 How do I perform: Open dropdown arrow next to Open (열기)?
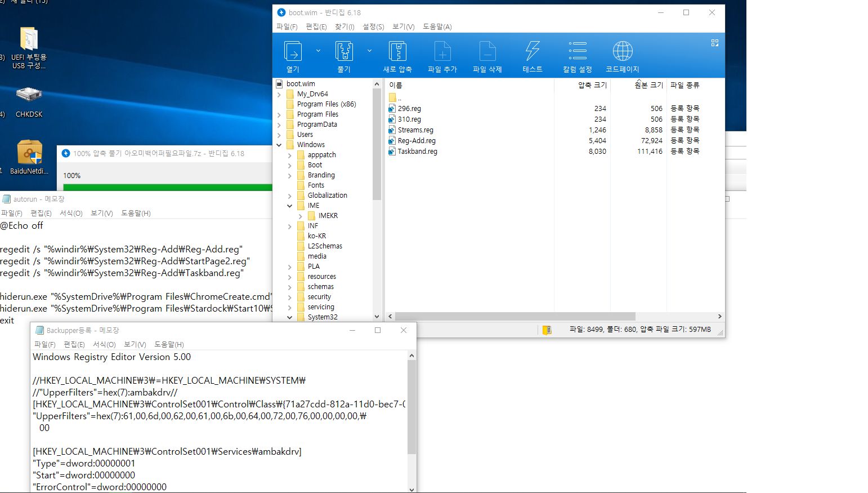click(318, 51)
